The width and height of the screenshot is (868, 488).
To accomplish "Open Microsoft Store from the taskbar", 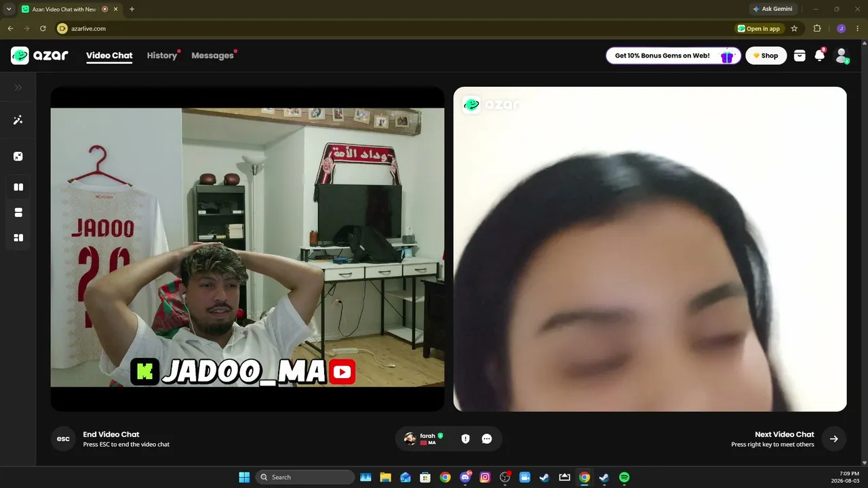I will 425,477.
